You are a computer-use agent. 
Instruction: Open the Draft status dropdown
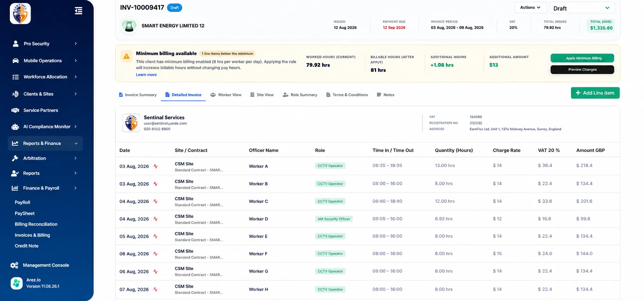[x=582, y=8]
